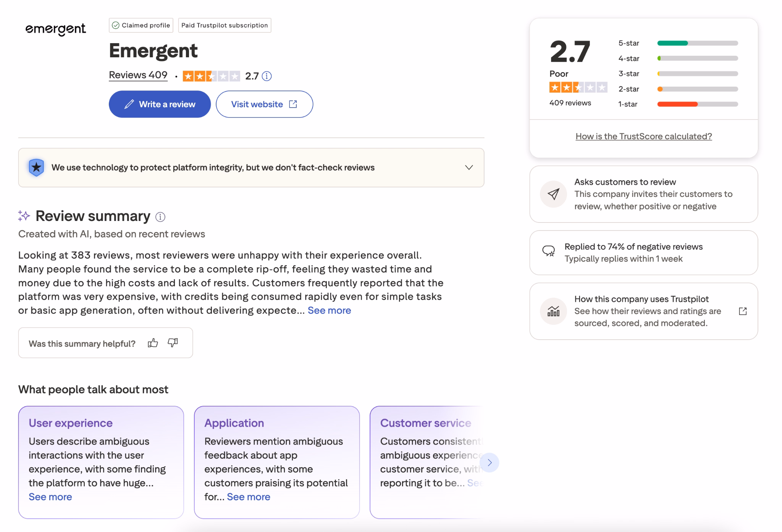Open See more in Application card
This screenshot has width=782, height=532.
point(249,497)
